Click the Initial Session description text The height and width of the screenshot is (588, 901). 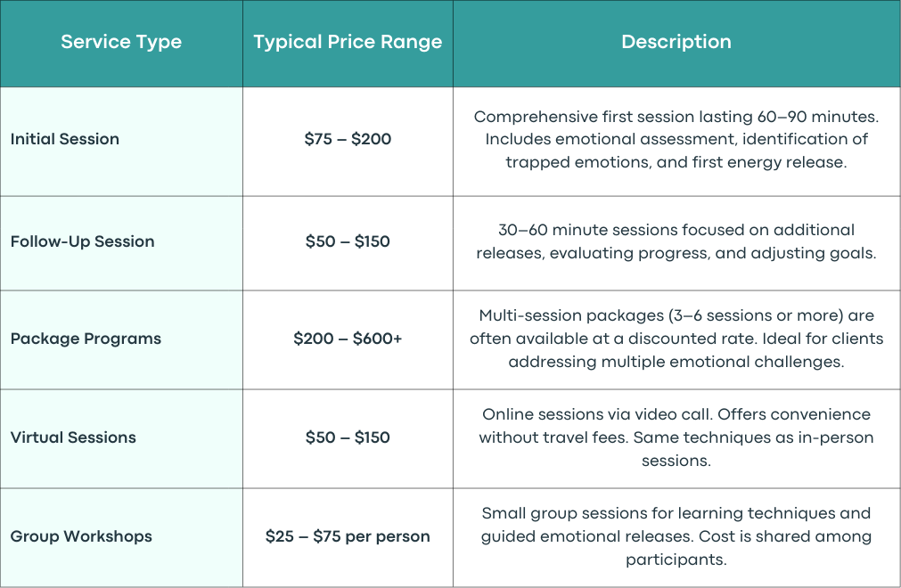tap(676, 140)
